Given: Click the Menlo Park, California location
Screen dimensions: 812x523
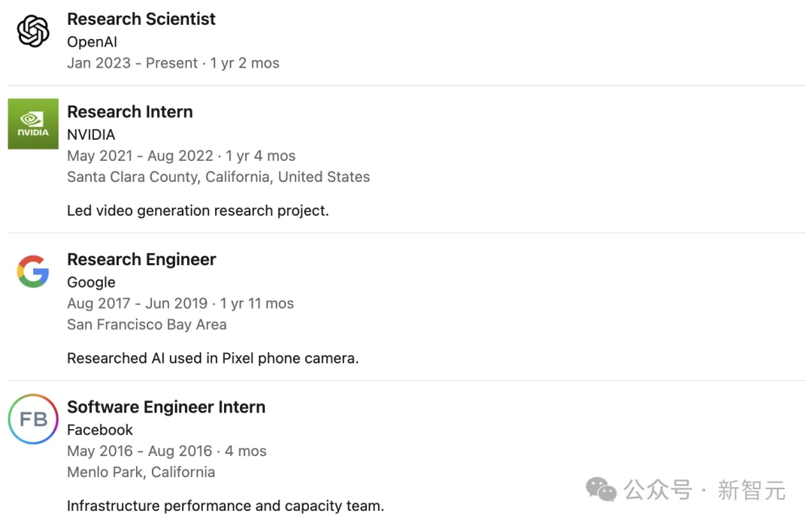Looking at the screenshot, I should [x=141, y=472].
